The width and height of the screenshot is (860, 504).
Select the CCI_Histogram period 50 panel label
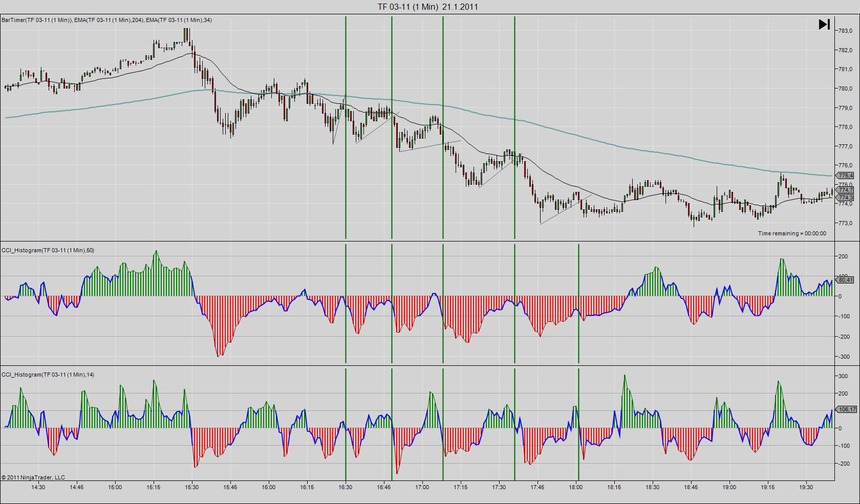(x=48, y=250)
